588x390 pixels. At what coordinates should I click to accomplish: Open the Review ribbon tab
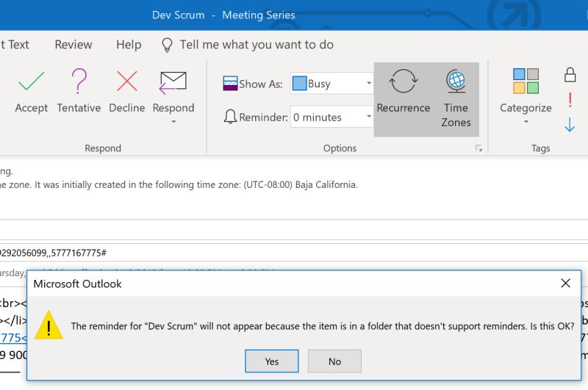[73, 45]
